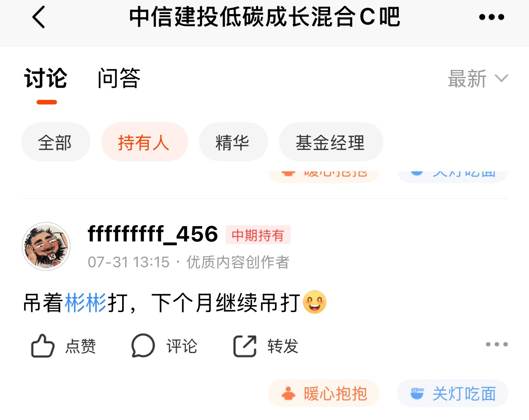Go back using the top-left arrow
This screenshot has height=420, width=529.
click(38, 17)
